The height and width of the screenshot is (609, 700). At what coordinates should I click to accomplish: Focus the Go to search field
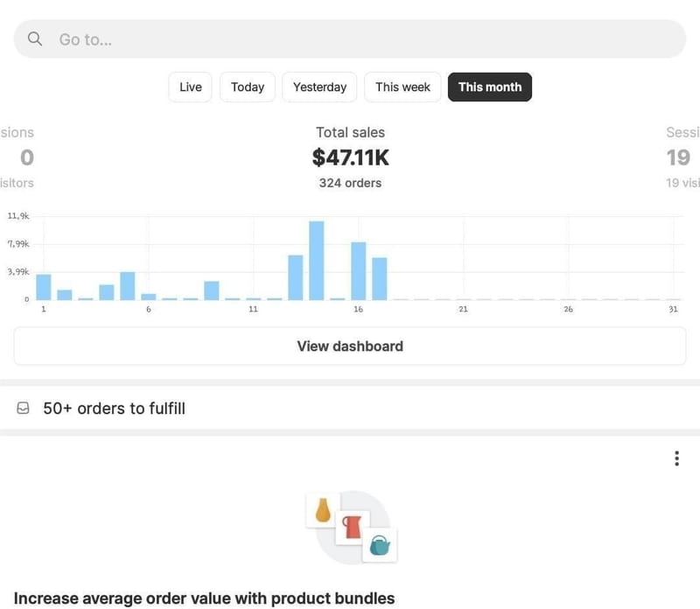pyautogui.click(x=350, y=39)
